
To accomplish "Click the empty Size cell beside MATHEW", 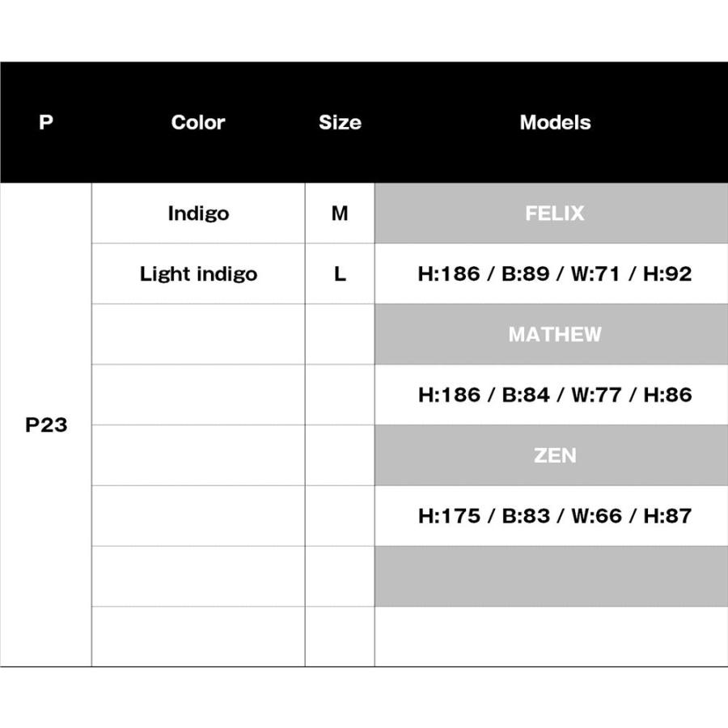I will pos(340,334).
